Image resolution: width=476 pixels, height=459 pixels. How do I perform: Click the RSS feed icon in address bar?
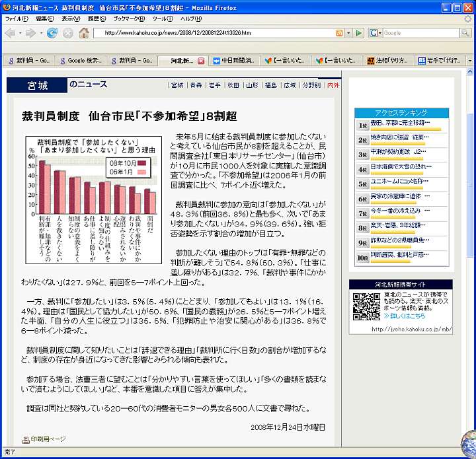pyautogui.click(x=339, y=32)
